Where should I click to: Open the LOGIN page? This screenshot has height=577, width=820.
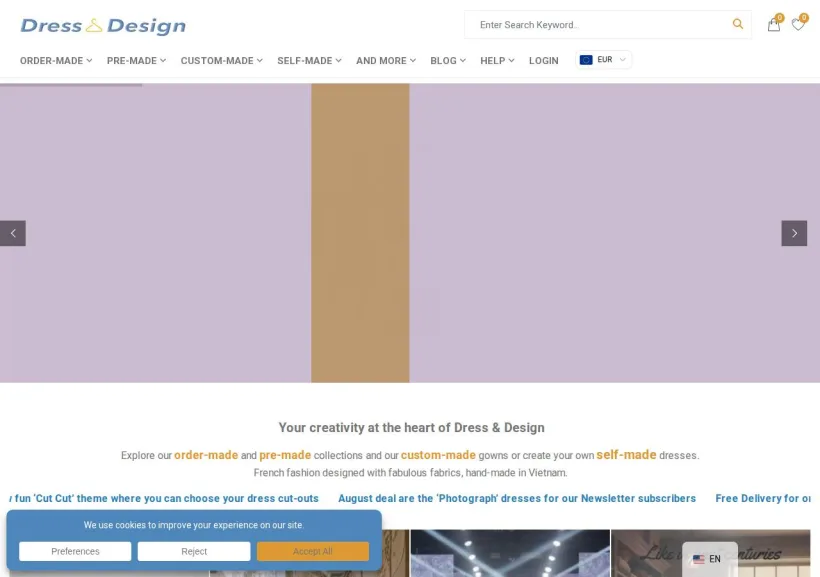[x=543, y=61]
